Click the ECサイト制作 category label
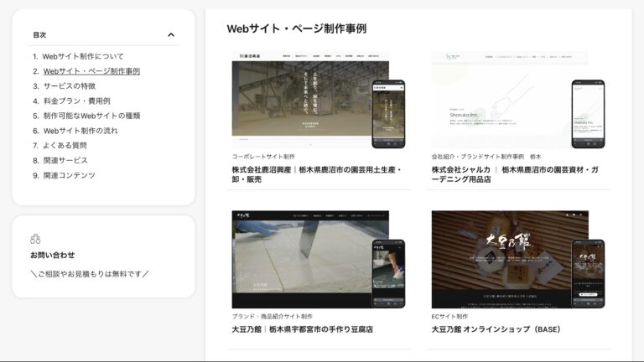The height and width of the screenshot is (362, 644). point(449,316)
